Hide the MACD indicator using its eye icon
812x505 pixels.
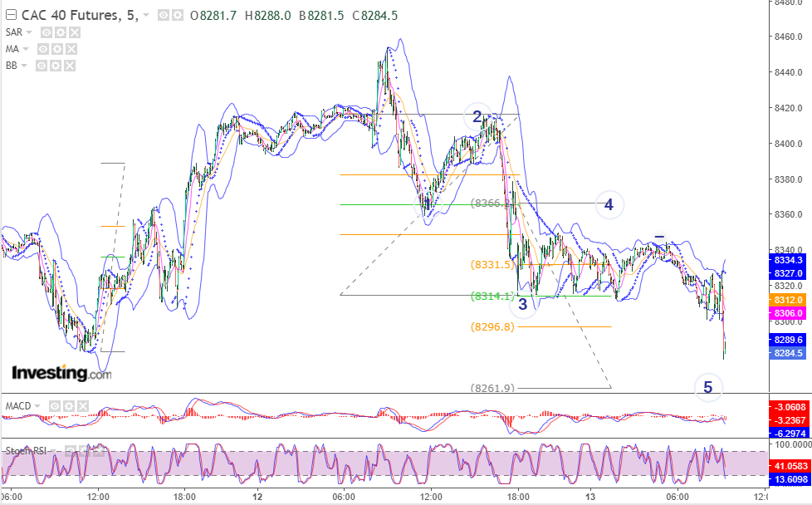(54, 406)
